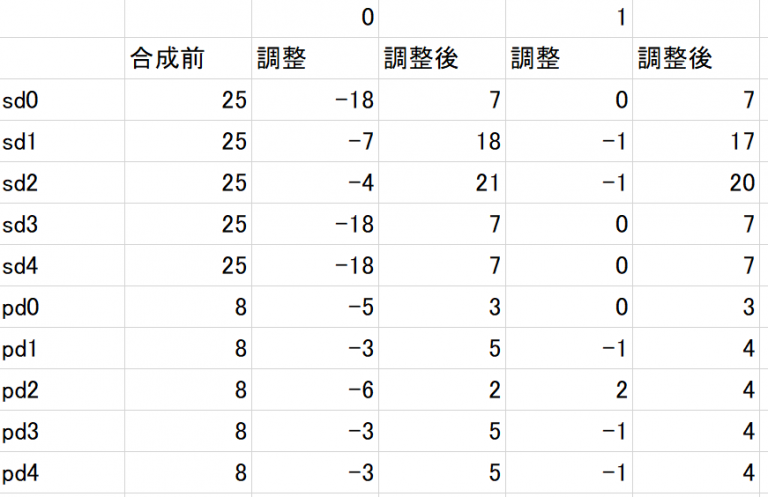
Task: Select the cell containing 21
Action: [x=442, y=183]
